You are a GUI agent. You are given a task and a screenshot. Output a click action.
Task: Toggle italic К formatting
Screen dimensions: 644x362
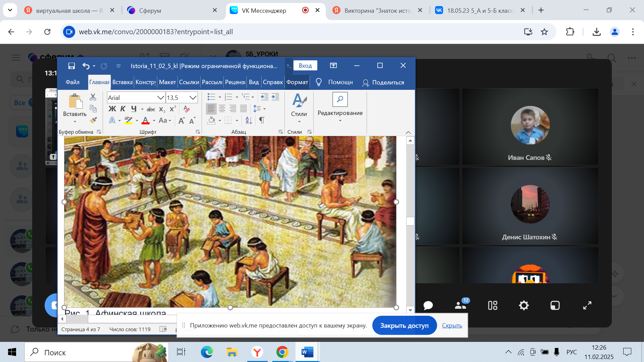tap(123, 109)
